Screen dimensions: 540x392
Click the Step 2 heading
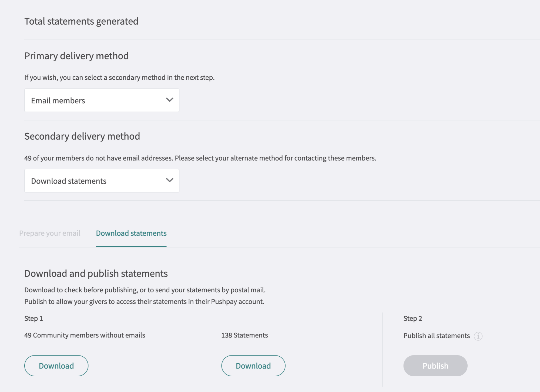coord(412,319)
